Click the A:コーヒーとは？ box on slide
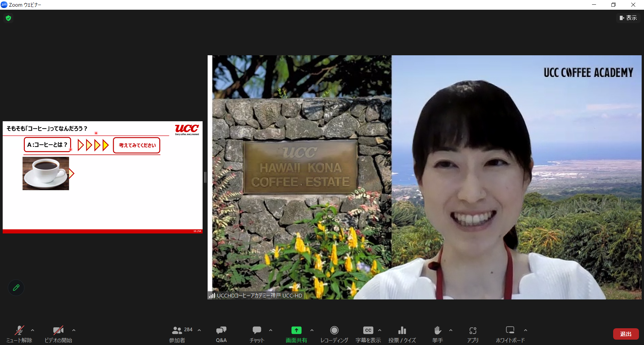644x345 pixels. (x=47, y=145)
